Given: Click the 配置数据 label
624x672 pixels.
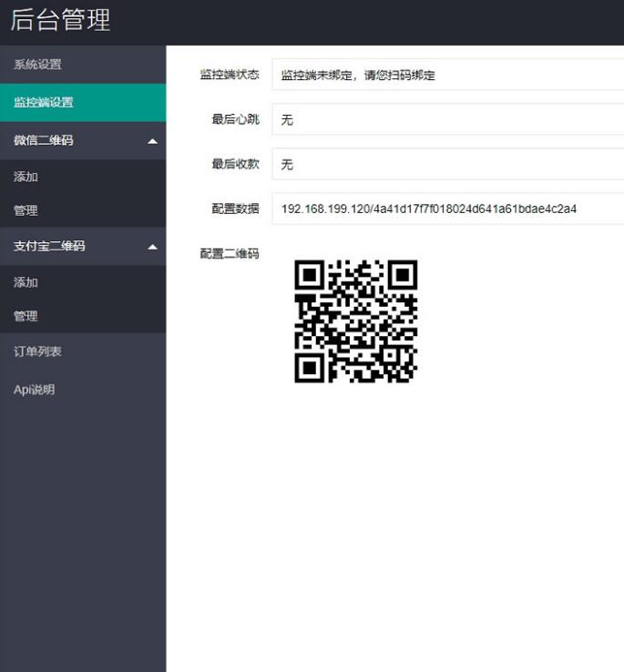Looking at the screenshot, I should coord(235,209).
